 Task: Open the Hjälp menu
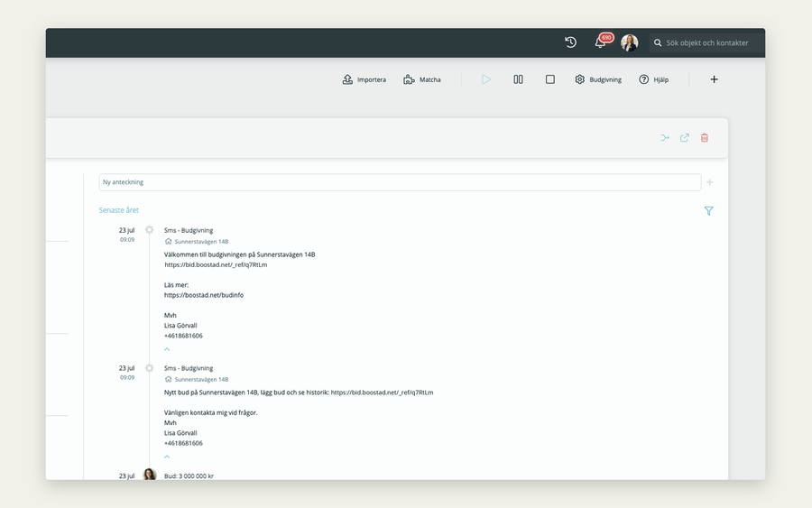coord(654,79)
